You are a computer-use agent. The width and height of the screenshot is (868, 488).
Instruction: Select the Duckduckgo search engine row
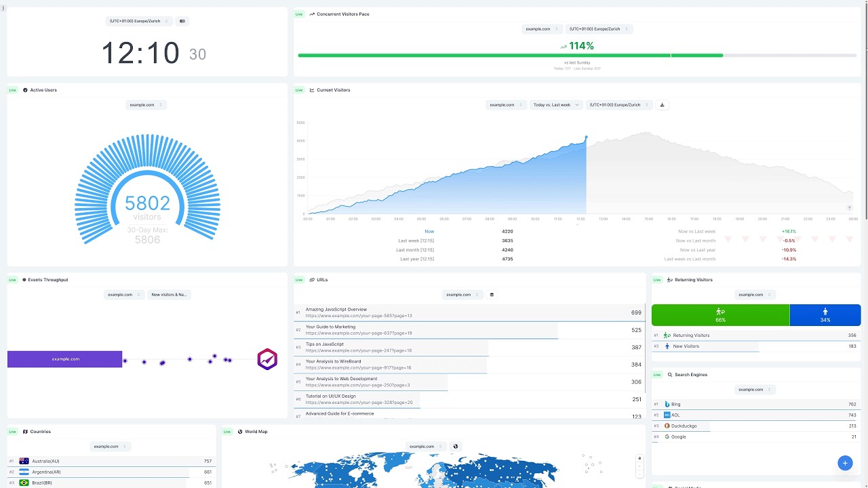pos(756,426)
